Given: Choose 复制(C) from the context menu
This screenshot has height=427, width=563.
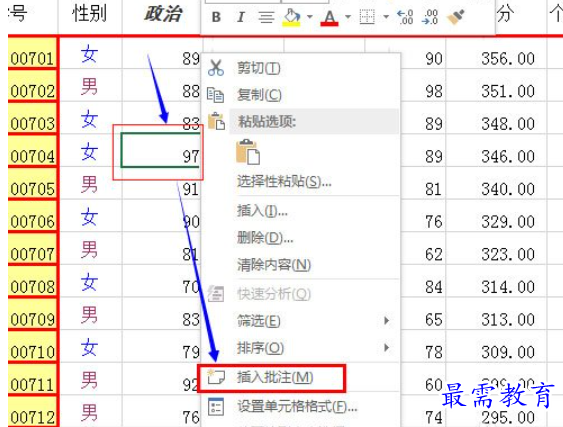Looking at the screenshot, I should point(259,95).
